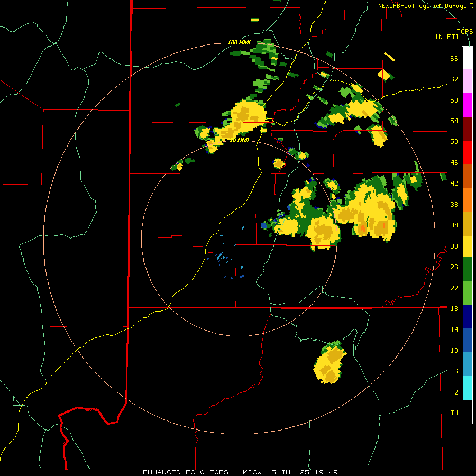Click the yellow 30 legend swatch
Viewport: 476px width, 476px height.
pos(467,246)
